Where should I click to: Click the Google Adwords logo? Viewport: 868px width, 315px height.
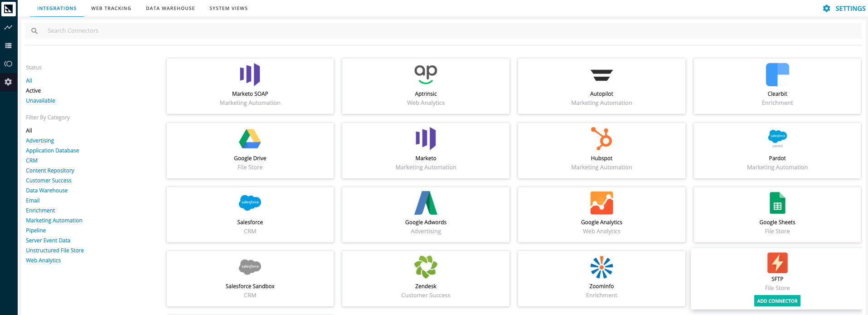426,203
